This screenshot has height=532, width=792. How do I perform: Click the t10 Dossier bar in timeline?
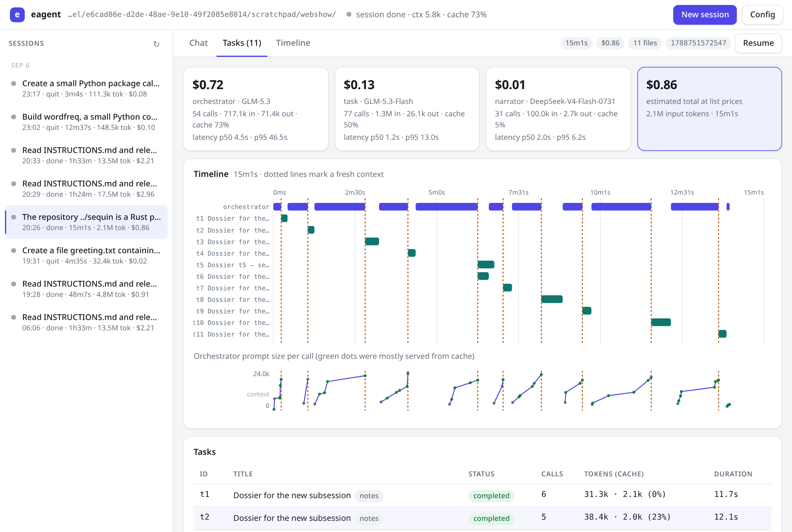[x=661, y=322]
